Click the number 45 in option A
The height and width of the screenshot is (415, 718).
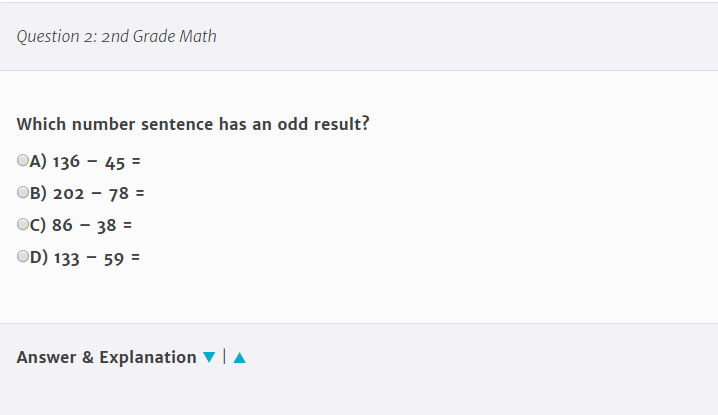[115, 161]
